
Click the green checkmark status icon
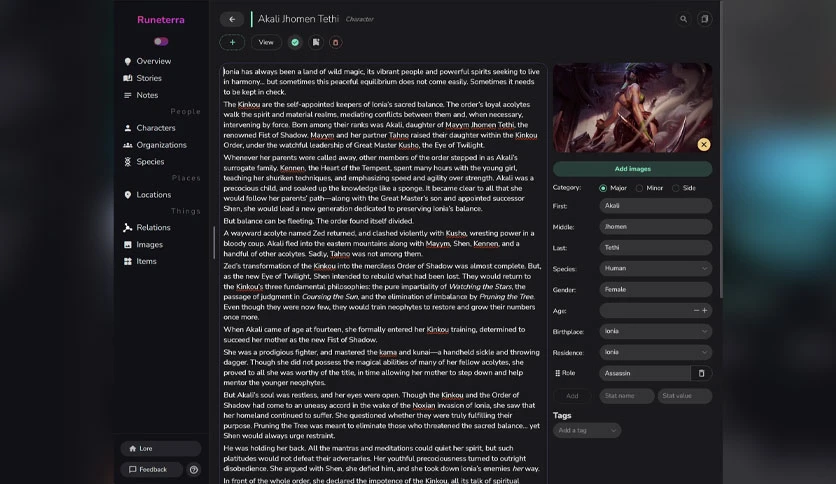(x=295, y=42)
